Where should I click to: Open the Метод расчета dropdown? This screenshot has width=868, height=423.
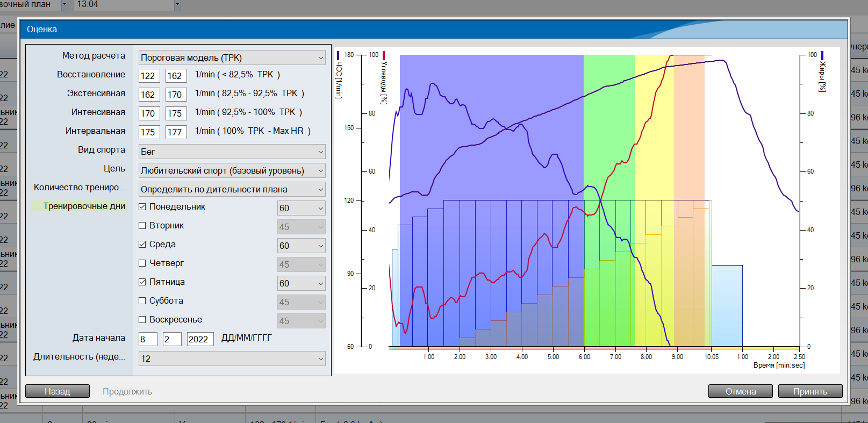pyautogui.click(x=232, y=58)
